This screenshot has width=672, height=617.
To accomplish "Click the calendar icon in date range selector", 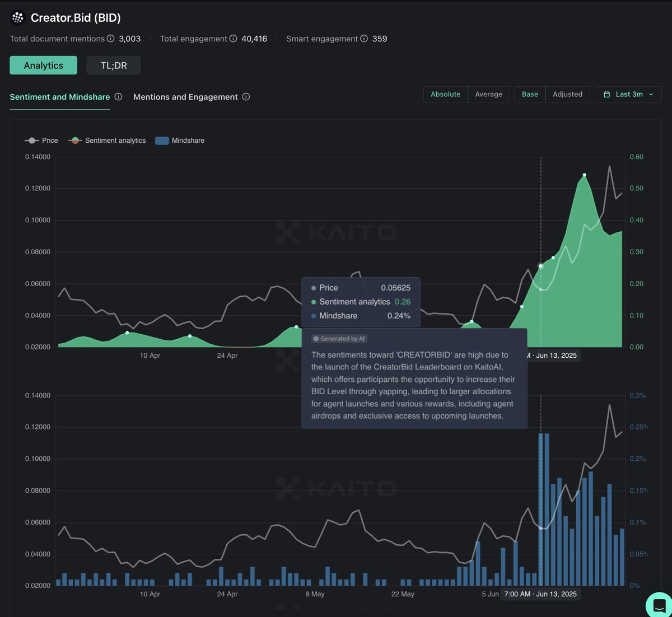I will (606, 94).
